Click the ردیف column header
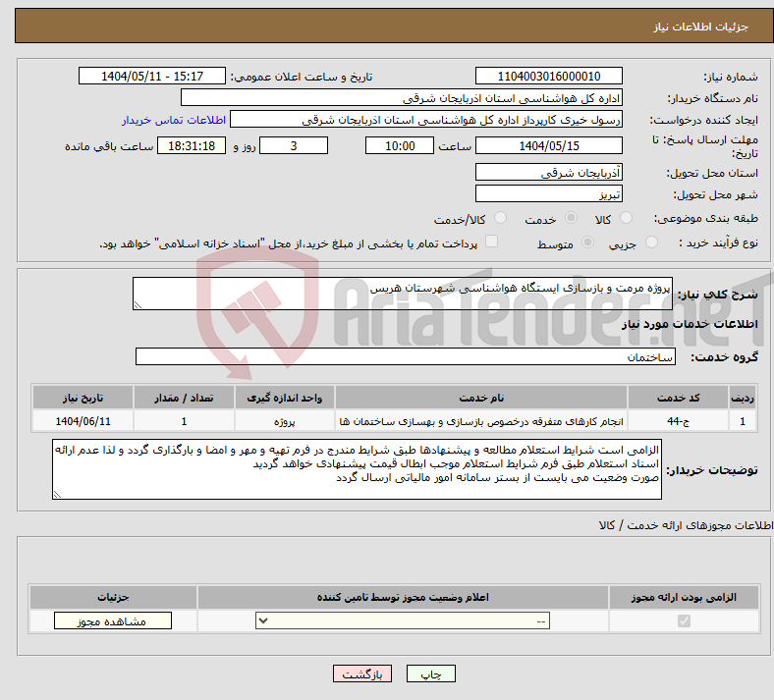 click(743, 398)
